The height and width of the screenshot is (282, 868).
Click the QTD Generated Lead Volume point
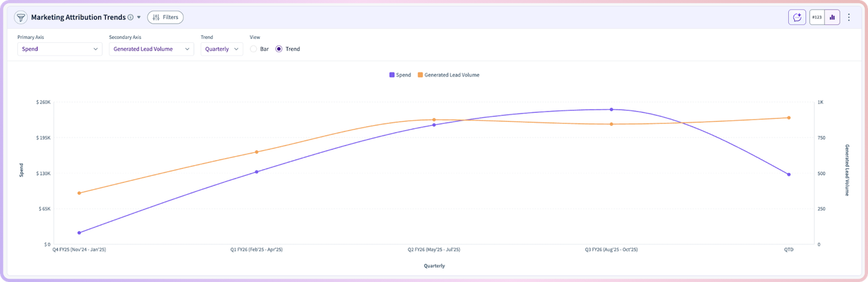click(789, 118)
